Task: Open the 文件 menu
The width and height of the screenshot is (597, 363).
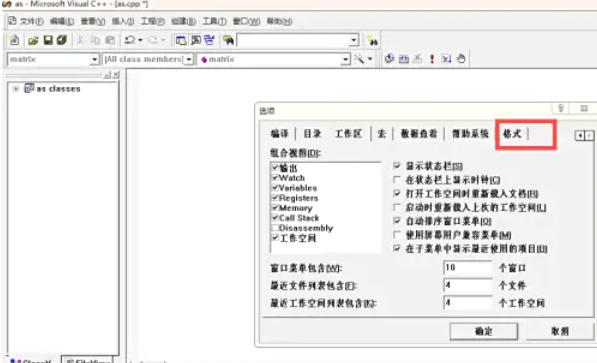Action: point(31,21)
